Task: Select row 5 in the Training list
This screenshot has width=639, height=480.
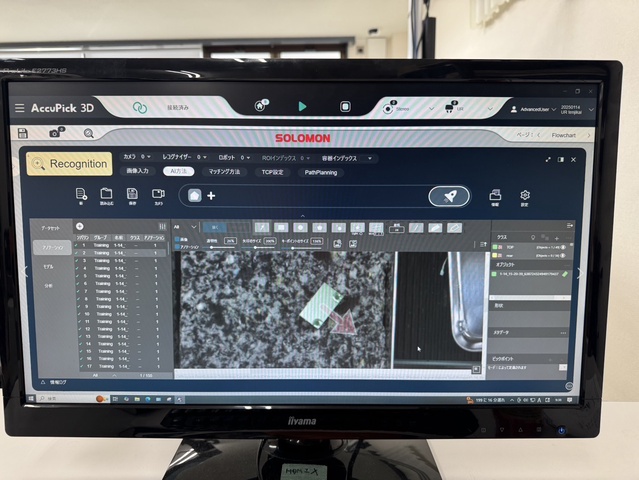Action: point(121,276)
